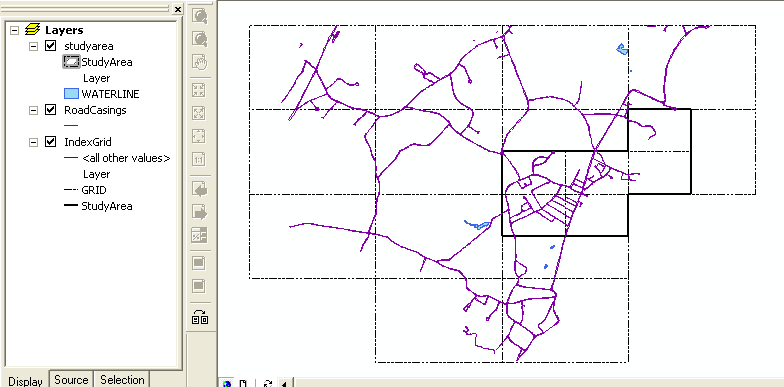Select the RoadCasings layer name
Screen dimensions: 784x387
[95, 110]
